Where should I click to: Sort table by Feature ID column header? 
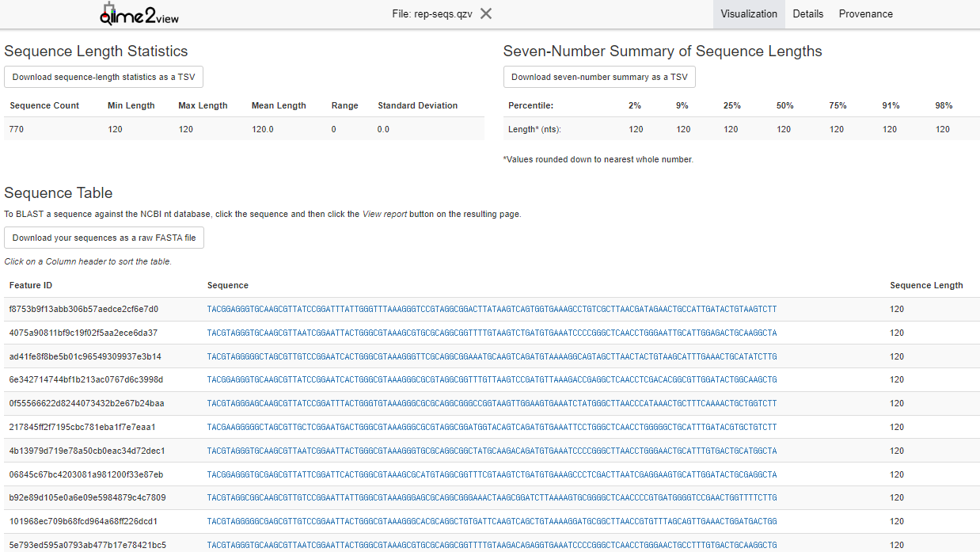coord(31,285)
